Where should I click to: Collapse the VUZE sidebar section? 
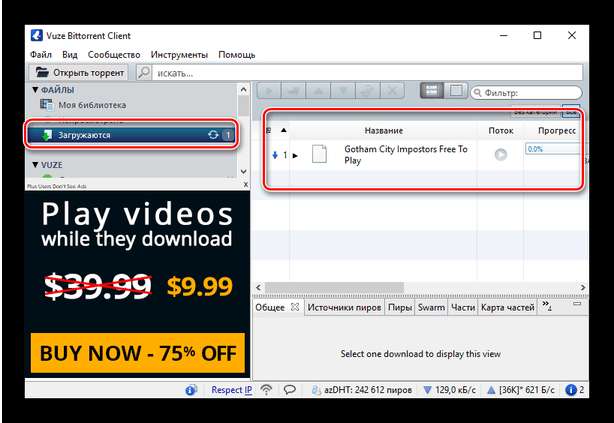tap(35, 164)
